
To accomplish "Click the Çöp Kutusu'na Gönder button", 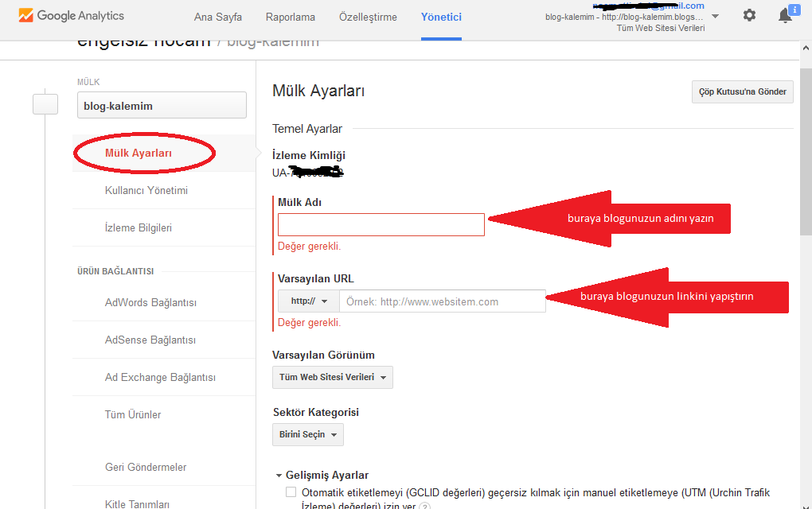I will [742, 92].
